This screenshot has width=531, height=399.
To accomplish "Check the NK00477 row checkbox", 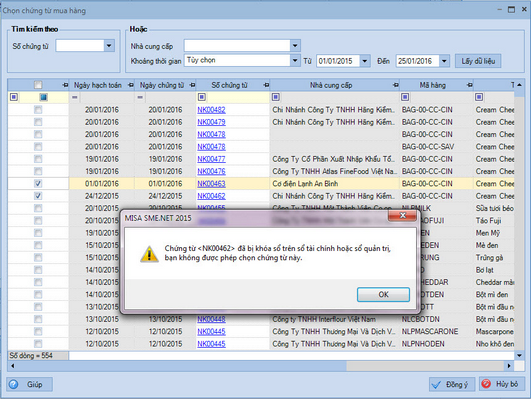I will click(x=38, y=159).
